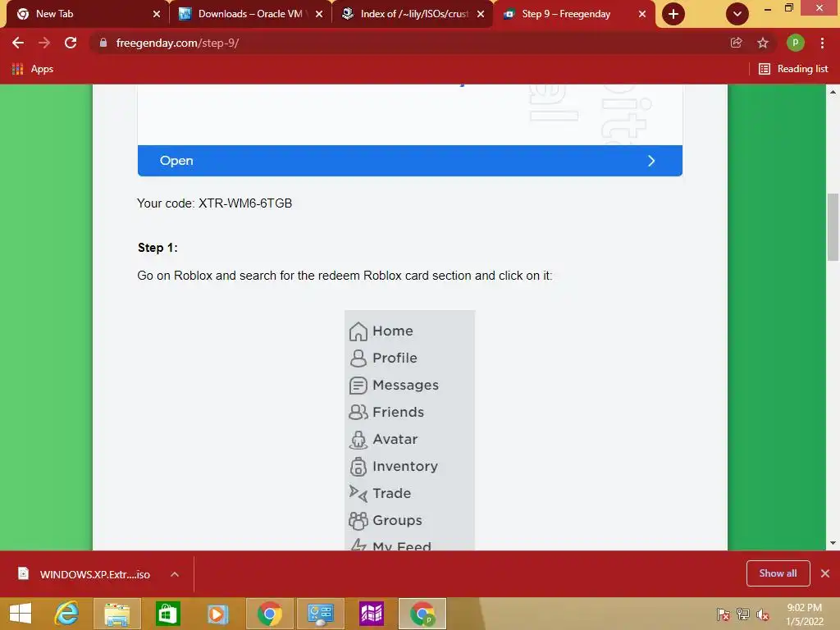The height and width of the screenshot is (630, 840).
Task: Click the chevron arrow on Open banner
Action: click(x=651, y=161)
